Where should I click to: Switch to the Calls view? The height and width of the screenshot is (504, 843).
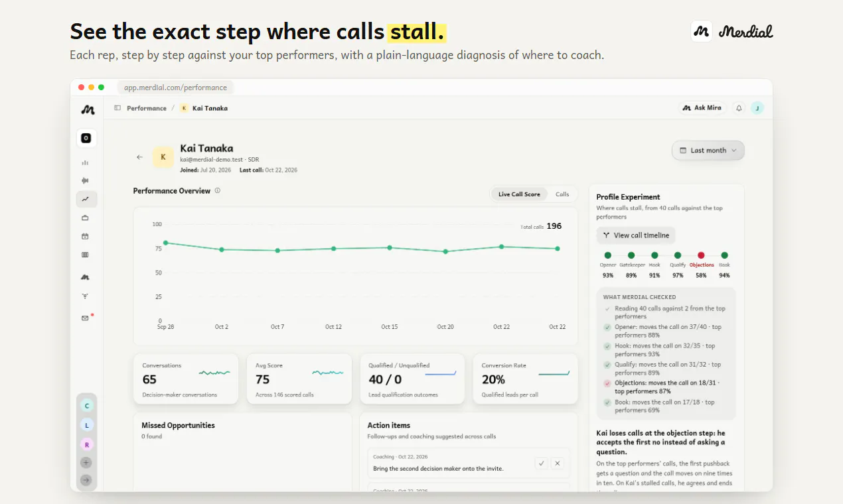(562, 194)
